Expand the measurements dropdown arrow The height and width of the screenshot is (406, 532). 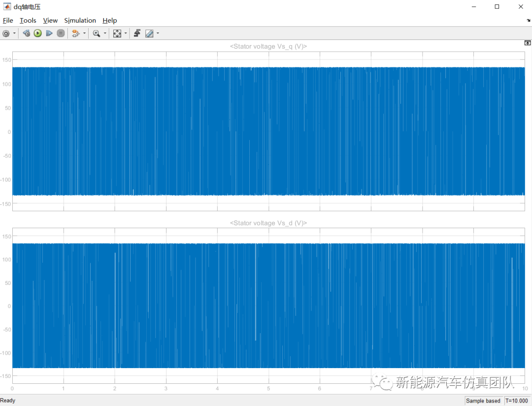[158, 33]
